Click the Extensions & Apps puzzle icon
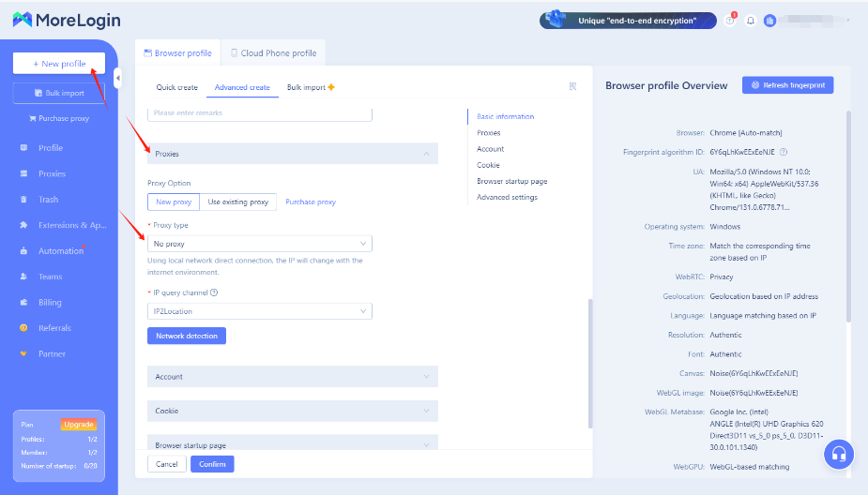 [x=23, y=225]
